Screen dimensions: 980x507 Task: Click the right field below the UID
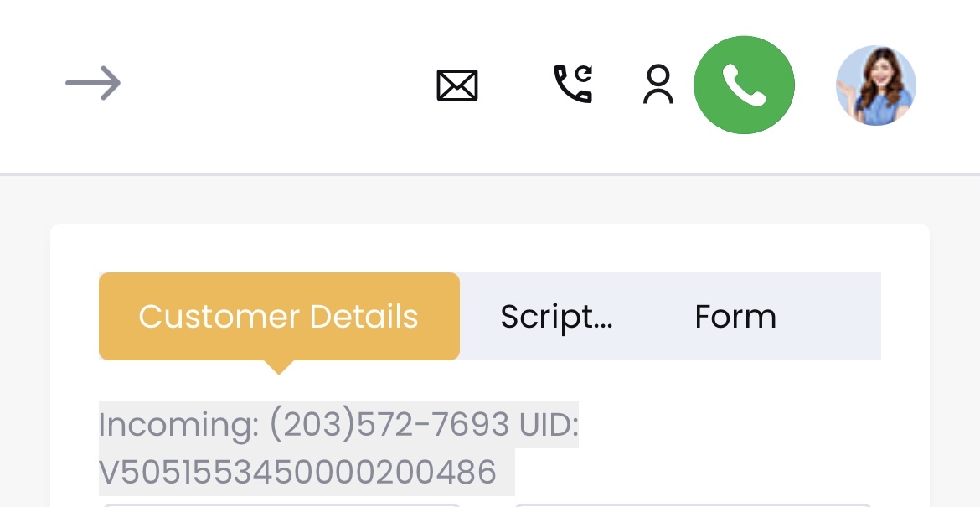[693, 504]
